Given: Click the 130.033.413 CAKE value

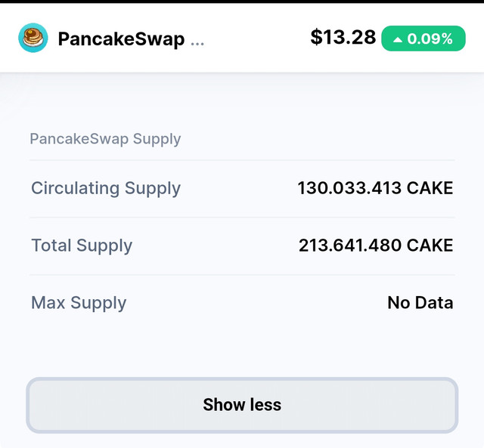Looking at the screenshot, I should tap(375, 188).
